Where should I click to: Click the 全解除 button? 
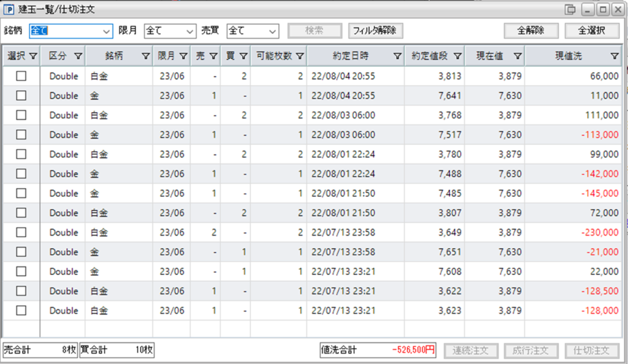click(x=530, y=31)
